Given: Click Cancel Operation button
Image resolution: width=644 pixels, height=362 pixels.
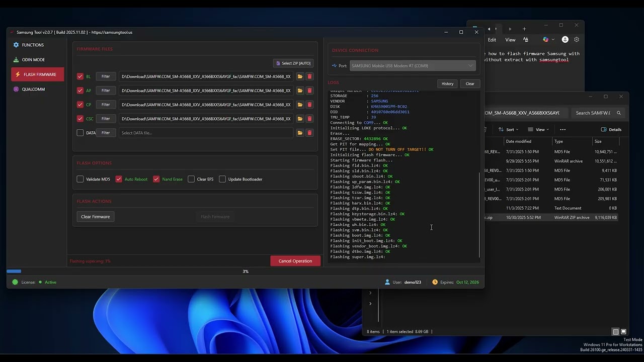Looking at the screenshot, I should (x=295, y=261).
